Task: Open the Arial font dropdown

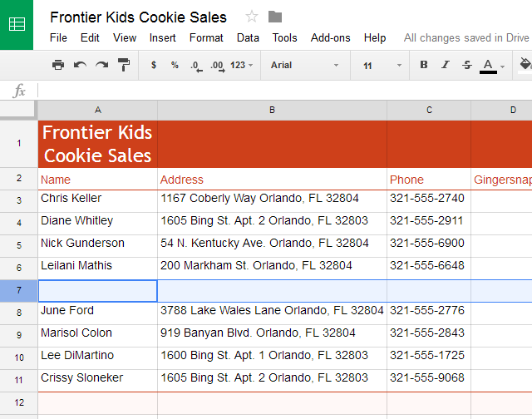Action: click(305, 65)
